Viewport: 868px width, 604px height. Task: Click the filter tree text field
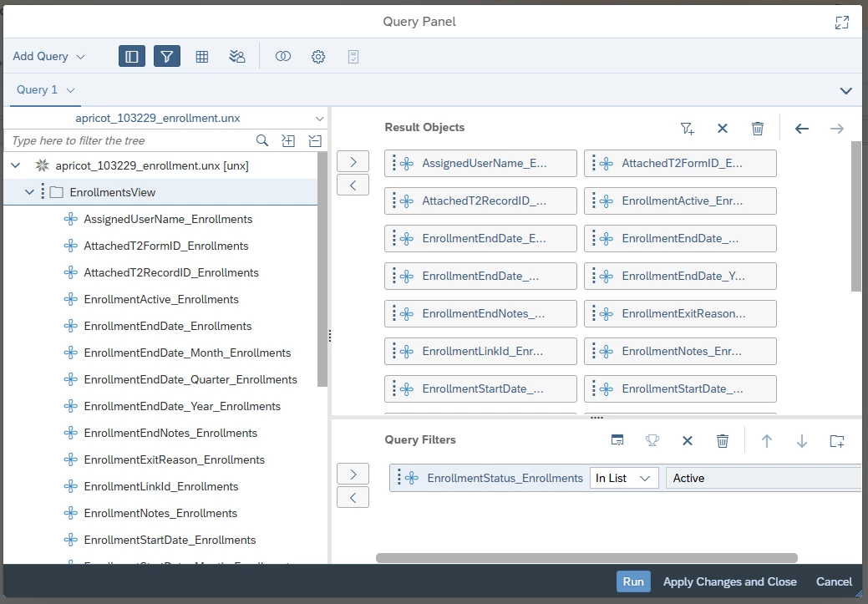click(130, 140)
